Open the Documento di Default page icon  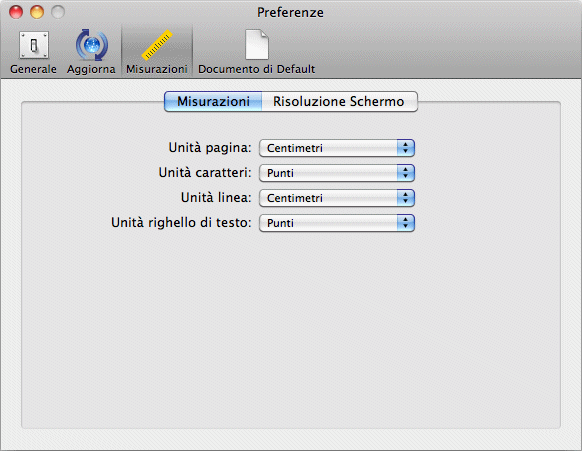click(x=256, y=45)
